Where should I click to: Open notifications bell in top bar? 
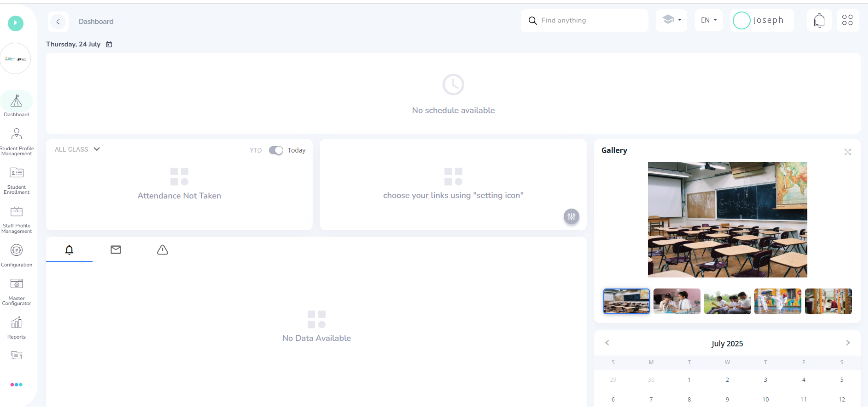click(x=819, y=21)
